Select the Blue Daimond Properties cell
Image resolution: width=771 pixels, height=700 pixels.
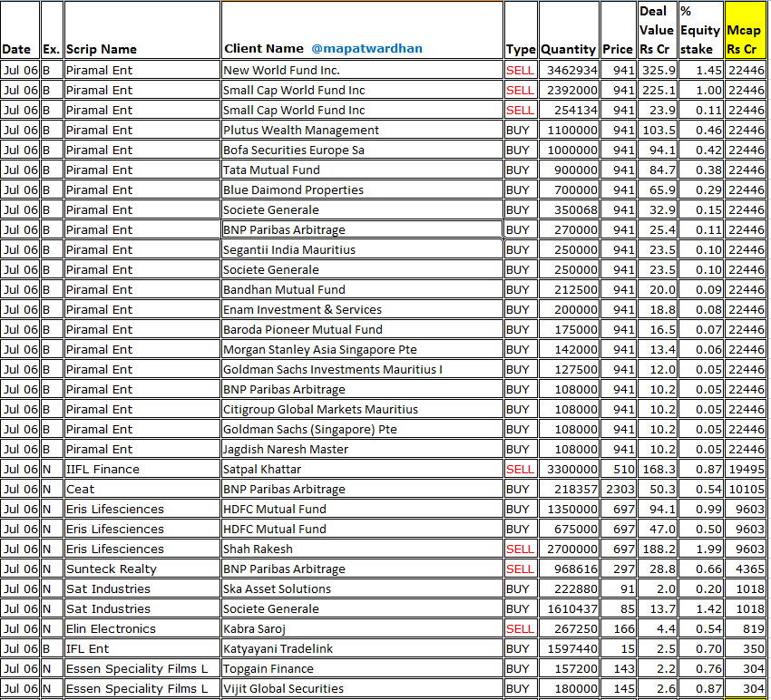363,190
